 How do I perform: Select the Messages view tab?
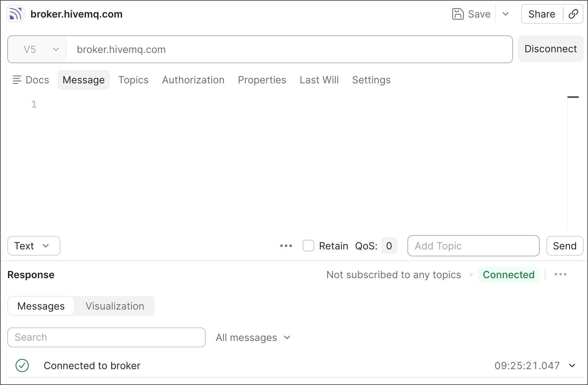(41, 306)
